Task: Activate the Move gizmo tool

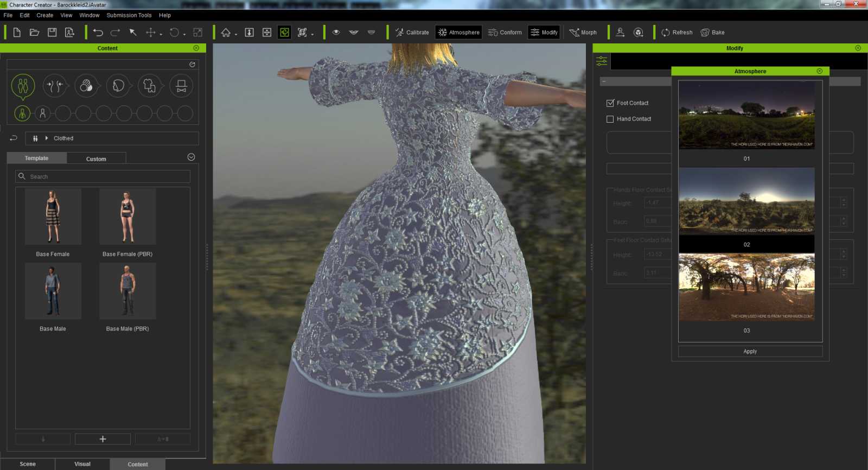Action: [151, 33]
